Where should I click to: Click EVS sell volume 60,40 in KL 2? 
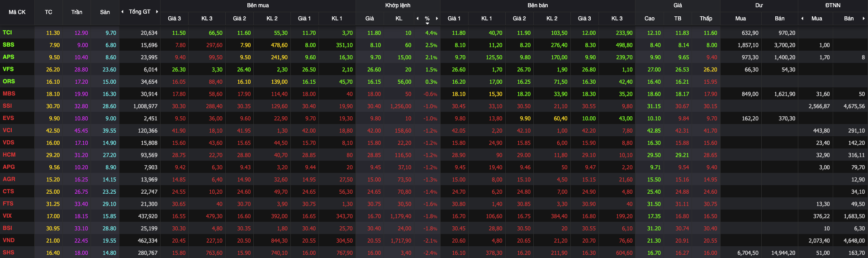pos(560,119)
